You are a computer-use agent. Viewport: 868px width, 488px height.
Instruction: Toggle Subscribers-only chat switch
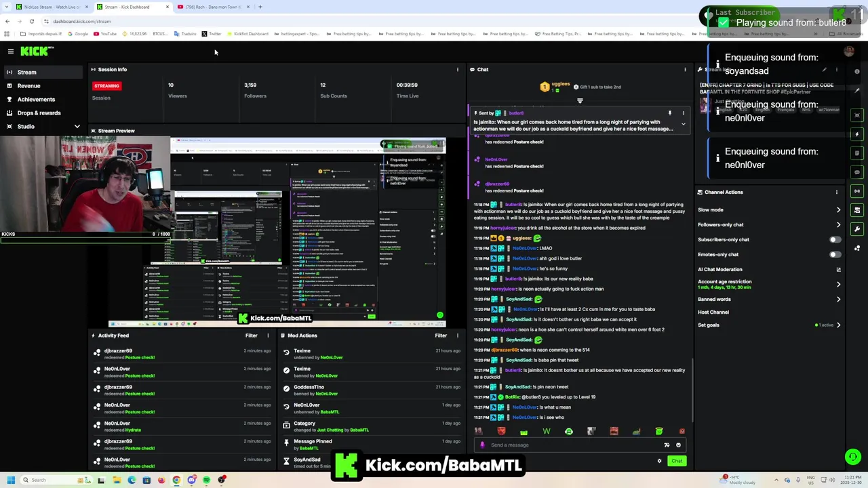[x=835, y=239]
